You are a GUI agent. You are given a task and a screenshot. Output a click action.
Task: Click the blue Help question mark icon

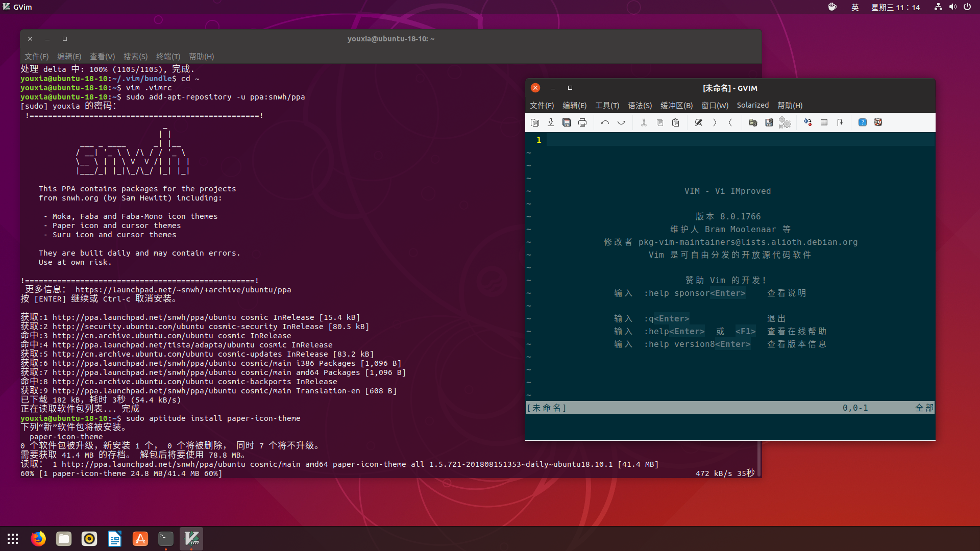[x=863, y=122]
